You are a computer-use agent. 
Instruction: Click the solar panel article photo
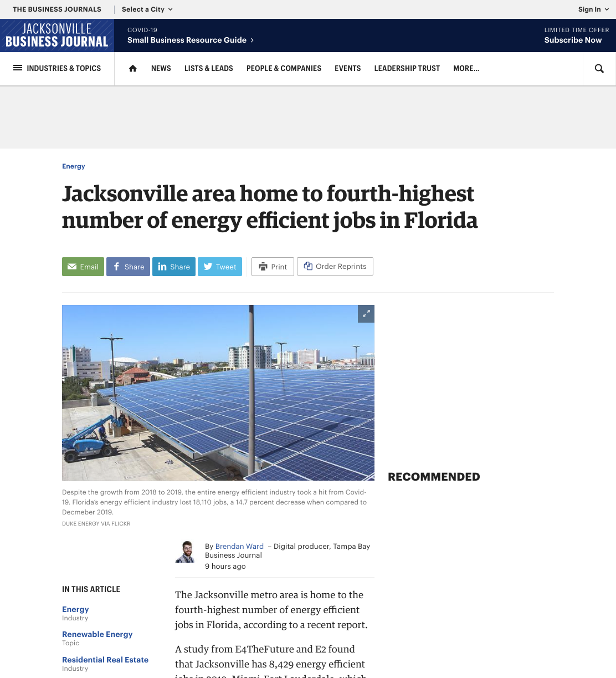(x=218, y=392)
